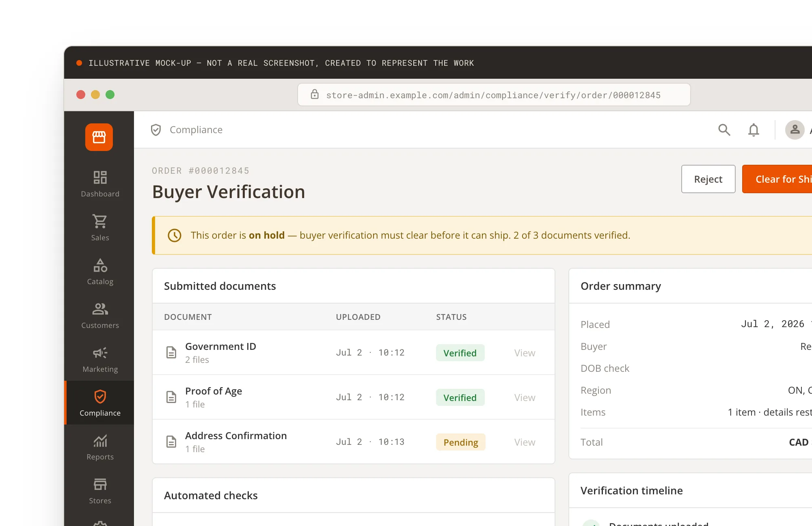Click the lock icon in address bar

[315, 94]
